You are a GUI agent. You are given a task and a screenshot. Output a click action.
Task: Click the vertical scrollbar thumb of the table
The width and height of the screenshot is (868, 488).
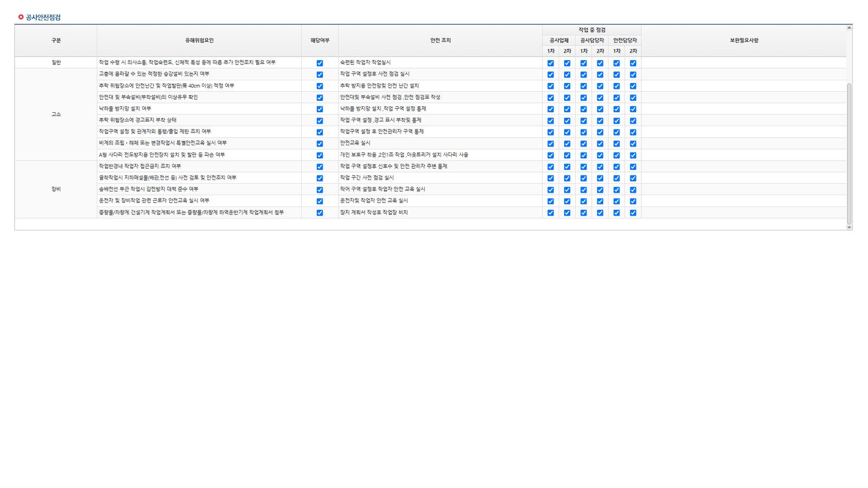849,153
